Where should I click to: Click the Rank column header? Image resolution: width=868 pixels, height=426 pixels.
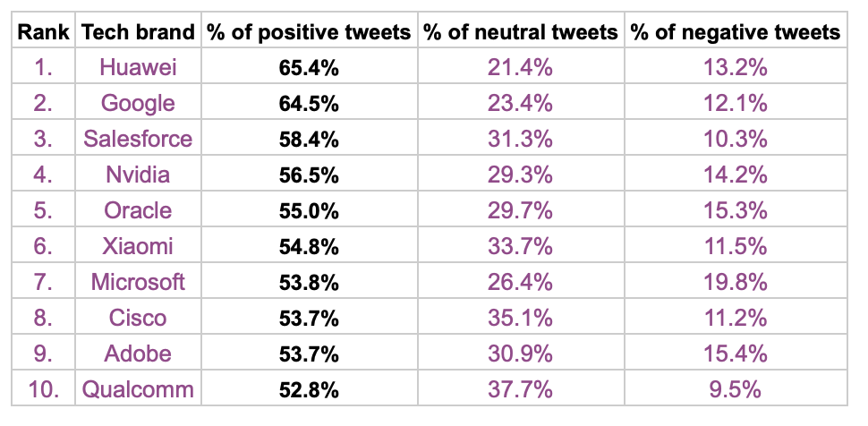click(43, 32)
